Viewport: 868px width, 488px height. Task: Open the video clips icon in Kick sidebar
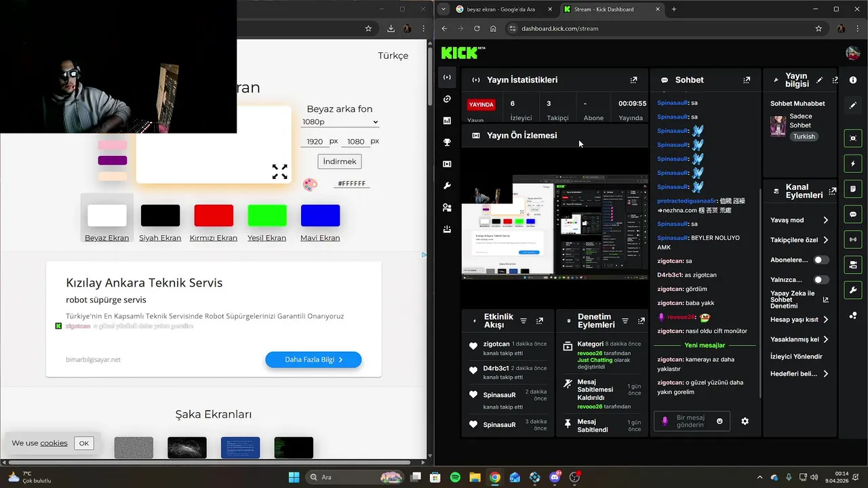[447, 164]
